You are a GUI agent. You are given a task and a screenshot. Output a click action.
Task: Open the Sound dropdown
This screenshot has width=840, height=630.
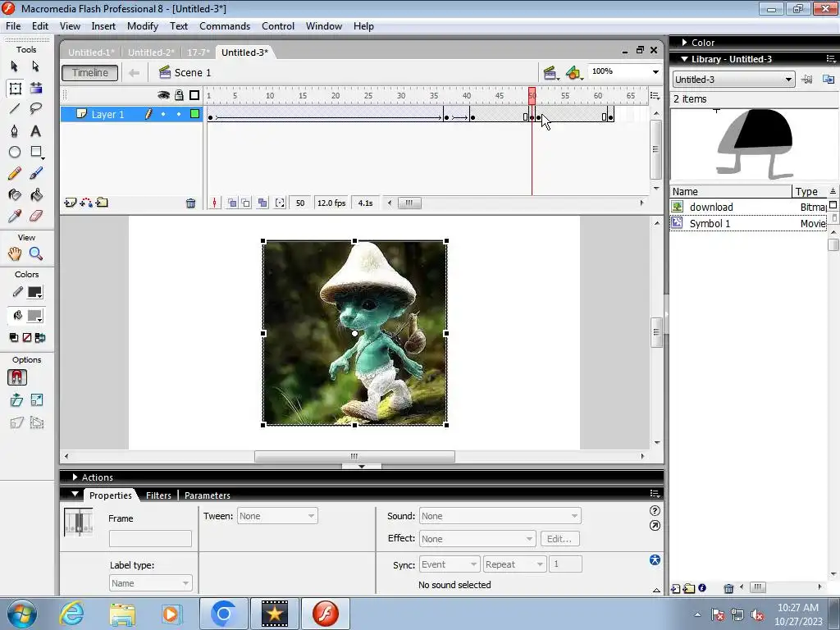(500, 516)
